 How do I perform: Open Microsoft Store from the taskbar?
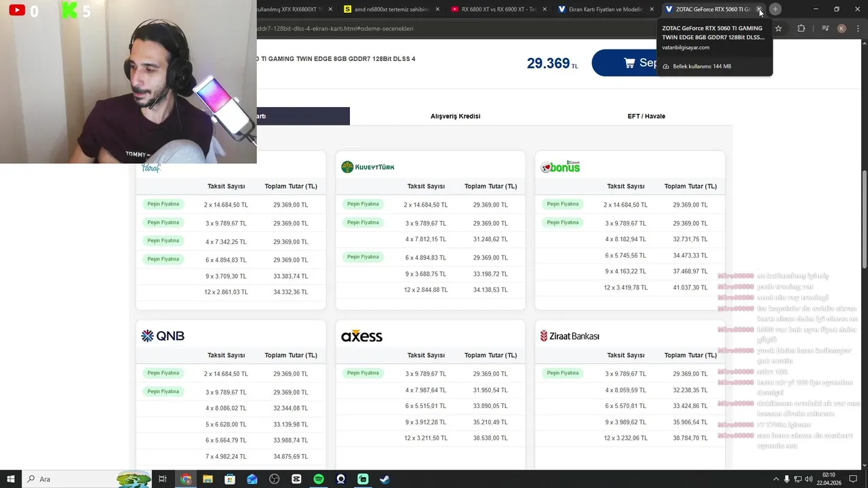coord(230,479)
